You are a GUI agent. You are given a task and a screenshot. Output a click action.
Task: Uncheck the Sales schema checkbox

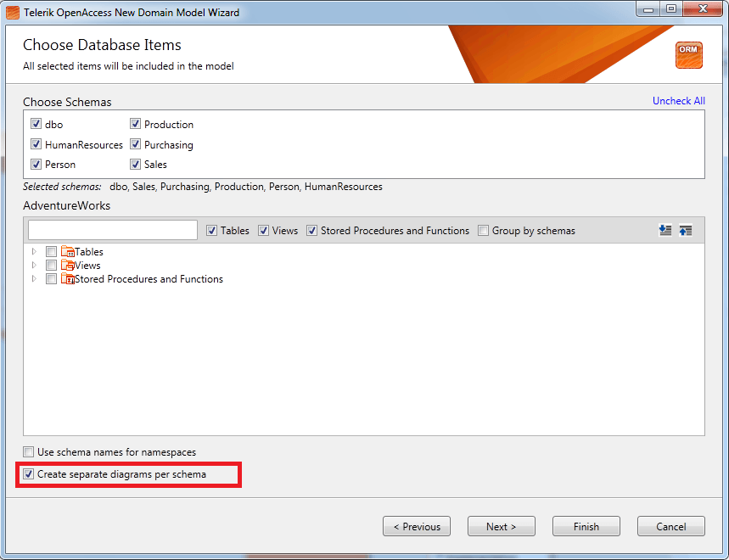[x=135, y=164]
